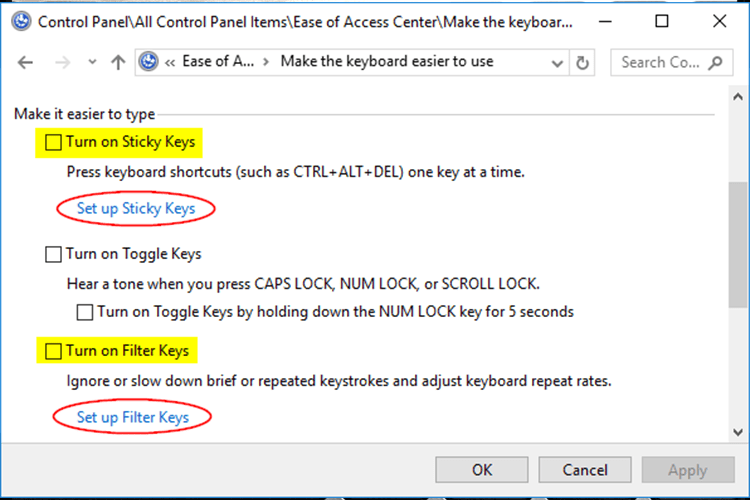Tick the Turn on Filter Keys checkbox
Screen dimensions: 750x500
click(53, 351)
